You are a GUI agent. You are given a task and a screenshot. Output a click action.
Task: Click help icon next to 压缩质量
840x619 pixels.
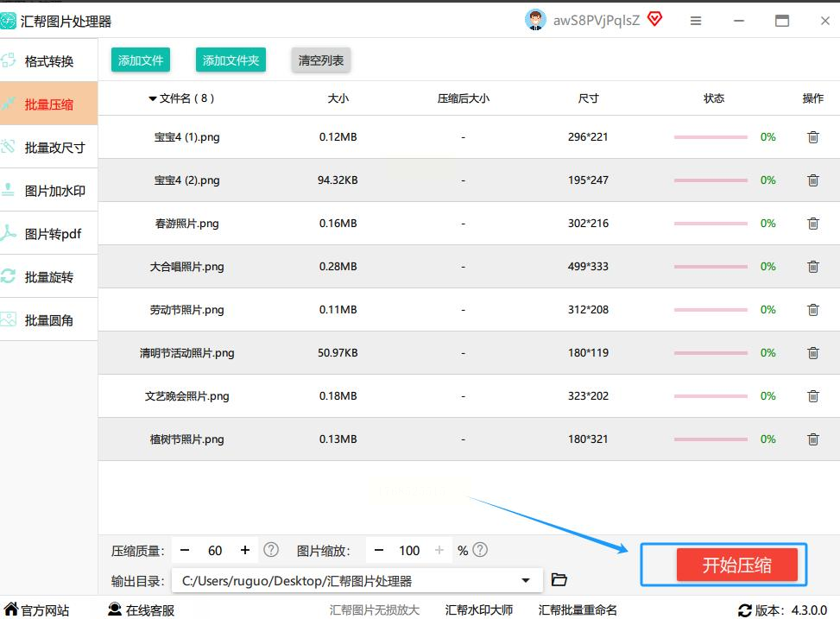coord(271,550)
